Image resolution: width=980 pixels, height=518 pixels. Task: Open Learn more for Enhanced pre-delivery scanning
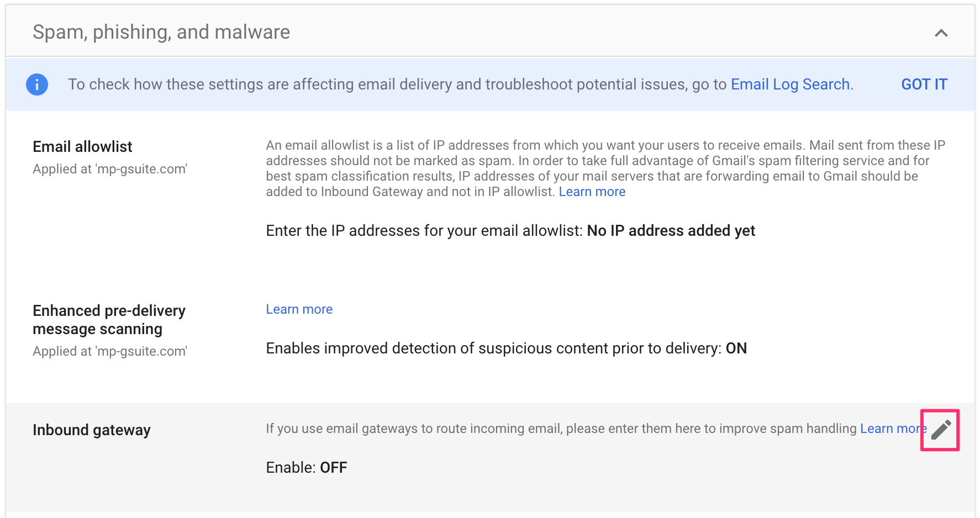(x=299, y=309)
